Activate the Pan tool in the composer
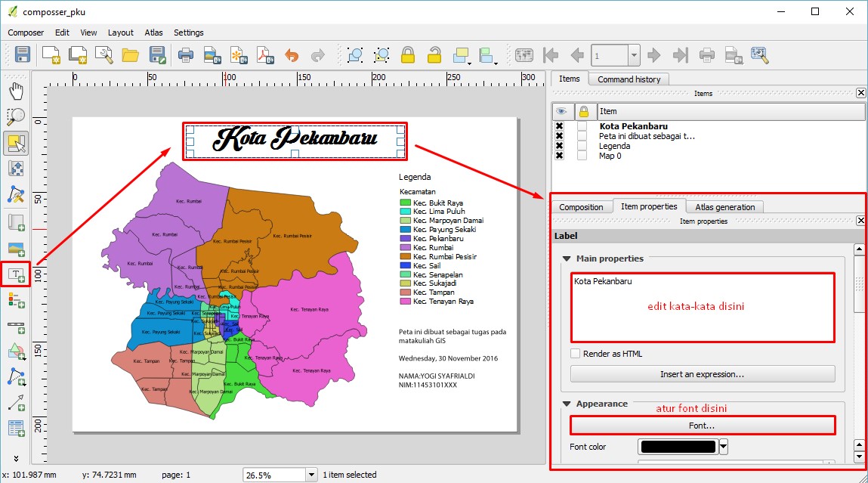Viewport: 868px width, 483px height. tap(15, 89)
